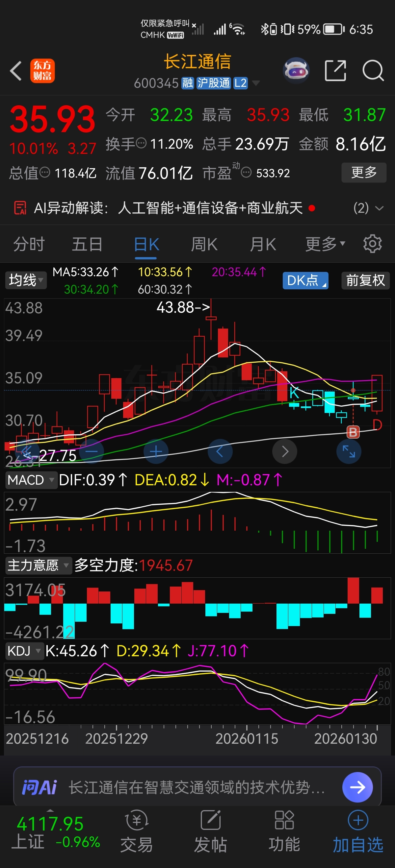
Task: Tap the 4117.95 上证 index value
Action: pos(50,824)
